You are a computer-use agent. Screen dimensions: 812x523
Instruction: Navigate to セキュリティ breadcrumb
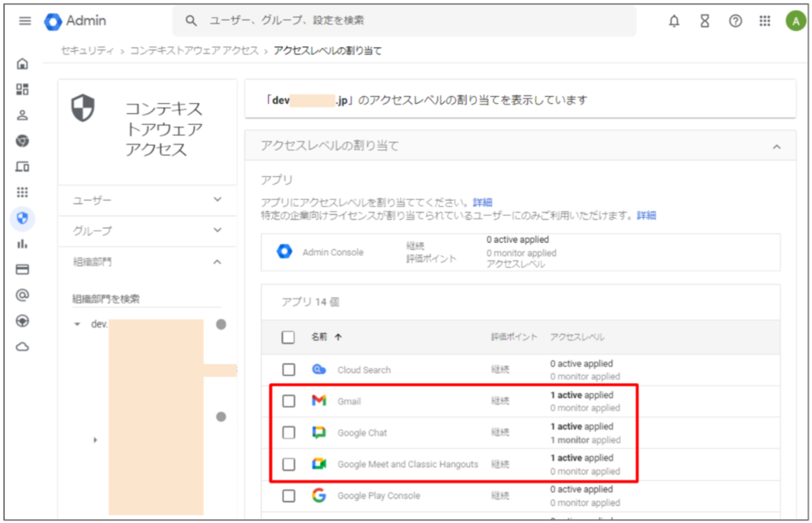coord(89,51)
